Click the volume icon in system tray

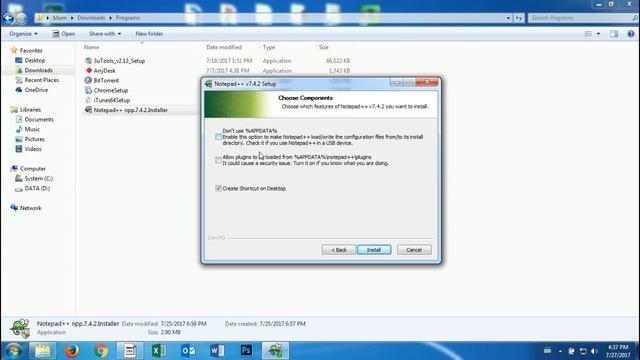(594, 351)
